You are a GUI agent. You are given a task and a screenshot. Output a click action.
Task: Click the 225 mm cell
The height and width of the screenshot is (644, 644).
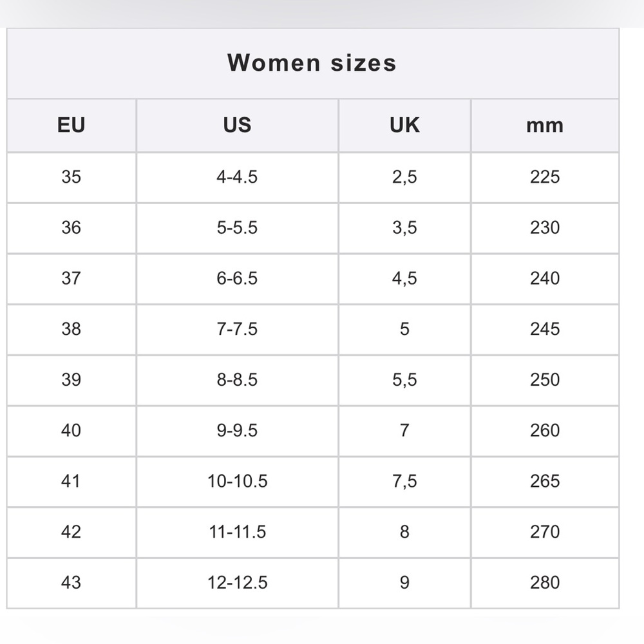click(545, 177)
